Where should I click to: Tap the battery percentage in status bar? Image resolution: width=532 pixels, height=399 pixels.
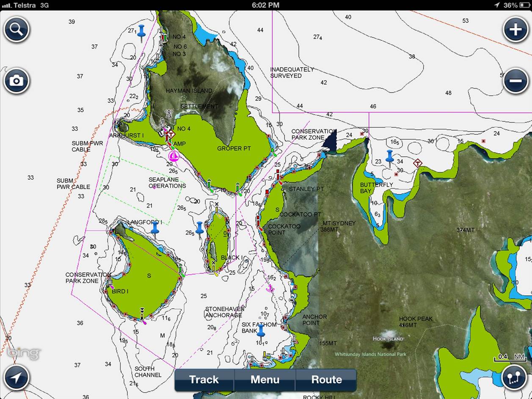(510, 5)
